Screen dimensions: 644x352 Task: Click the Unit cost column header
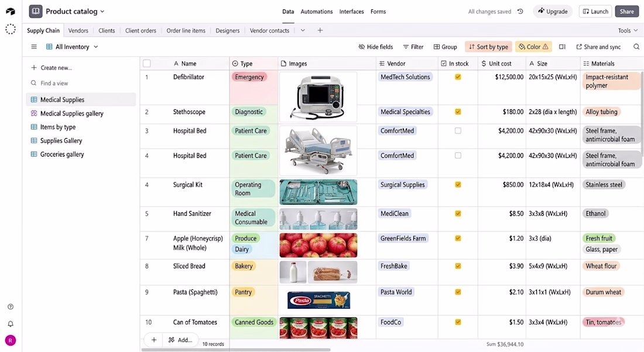502,64
